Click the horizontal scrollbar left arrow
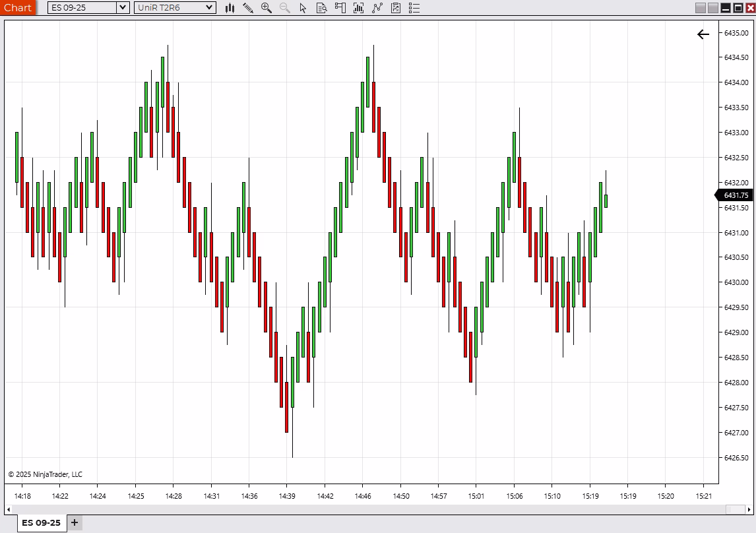Screen dimensions: 756x533 (x=9, y=509)
